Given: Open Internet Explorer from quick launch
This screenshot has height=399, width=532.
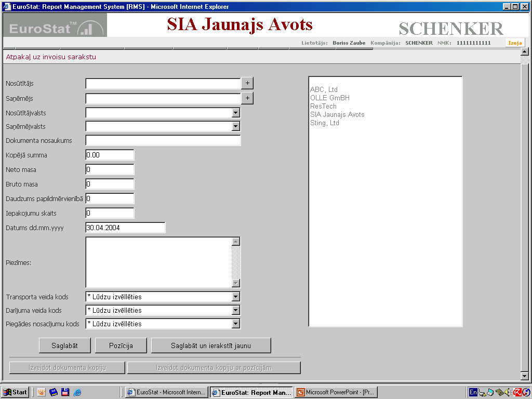Looking at the screenshot, I should [77, 392].
